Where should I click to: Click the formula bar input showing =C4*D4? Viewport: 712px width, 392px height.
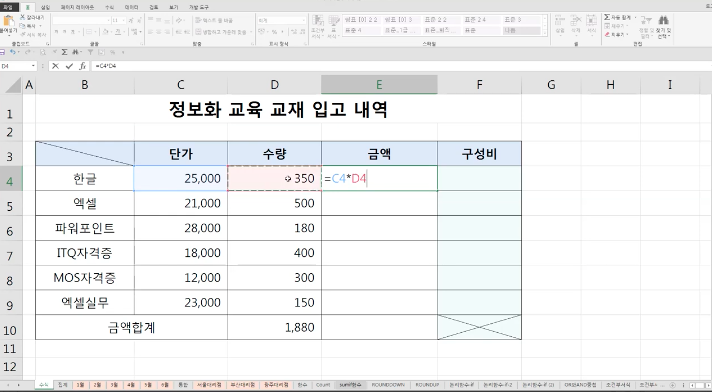tap(400, 66)
